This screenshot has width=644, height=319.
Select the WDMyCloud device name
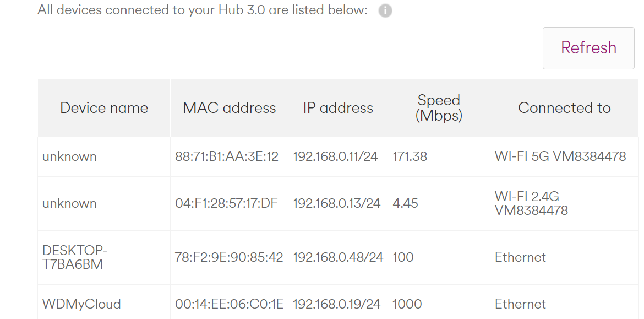point(81,304)
